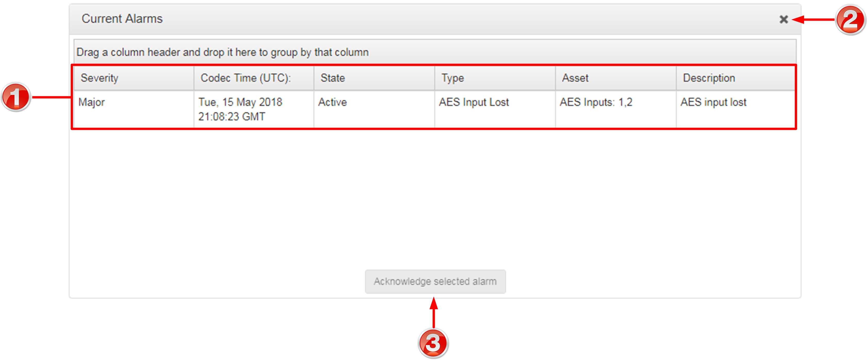Click the Current Alarms title text

(122, 19)
